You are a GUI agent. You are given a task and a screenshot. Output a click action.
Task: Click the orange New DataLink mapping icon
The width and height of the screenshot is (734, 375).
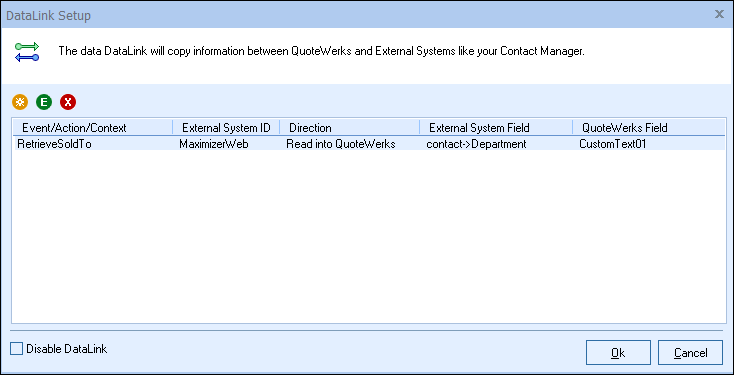tap(20, 102)
